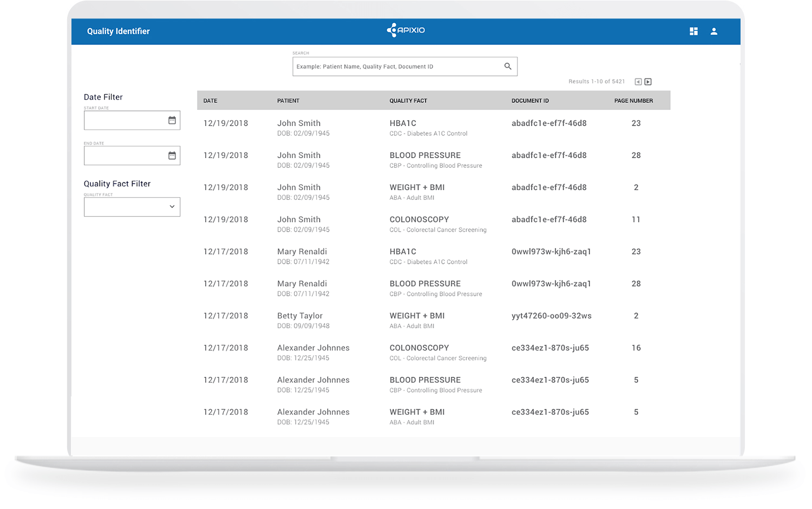Sort by the PAGE NUMBER column header

[633, 101]
